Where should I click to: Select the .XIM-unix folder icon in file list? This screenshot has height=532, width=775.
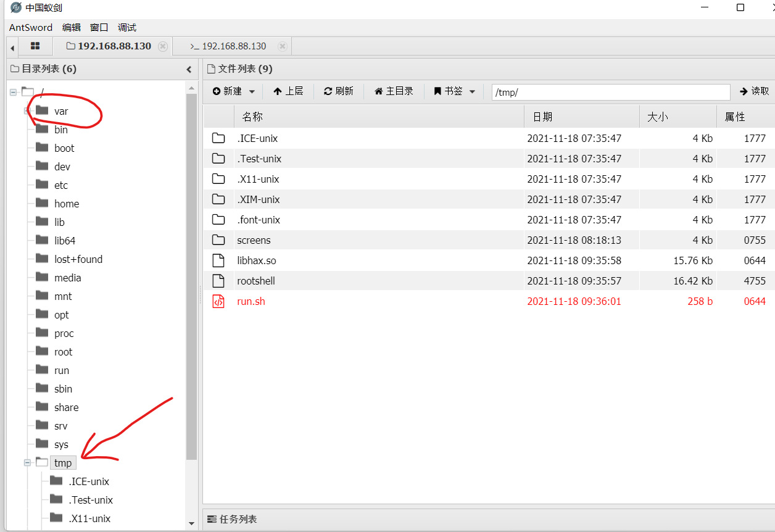pos(218,199)
